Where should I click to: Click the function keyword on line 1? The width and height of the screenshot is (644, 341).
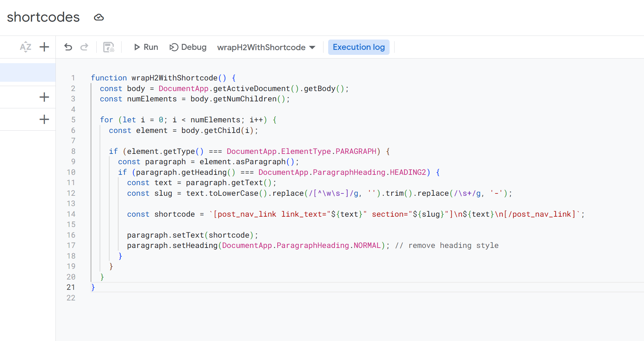tap(109, 78)
